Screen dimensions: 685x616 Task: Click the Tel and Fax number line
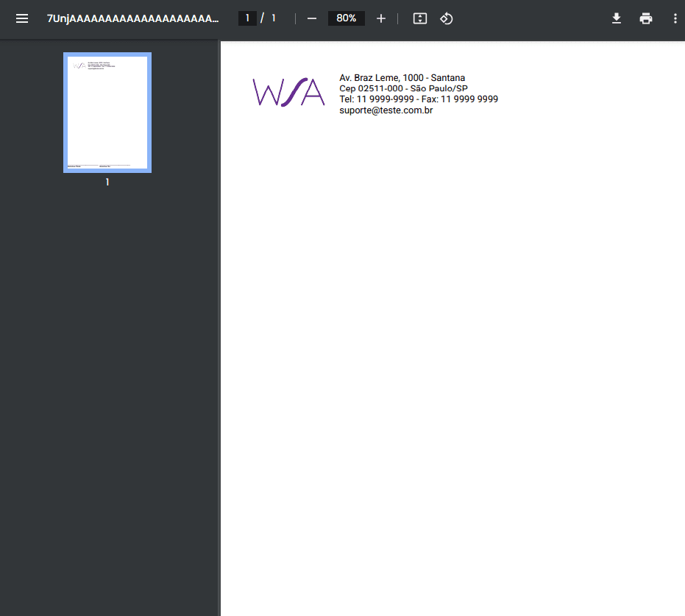[x=419, y=99]
